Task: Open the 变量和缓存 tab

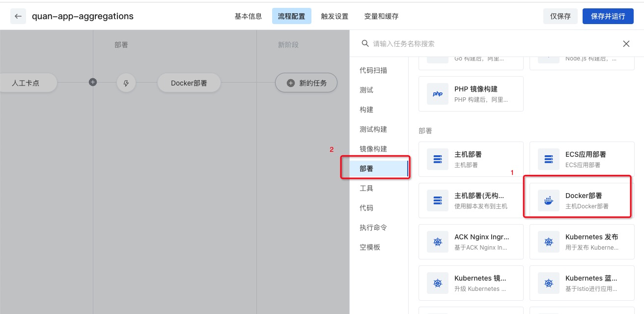Action: coord(381,16)
